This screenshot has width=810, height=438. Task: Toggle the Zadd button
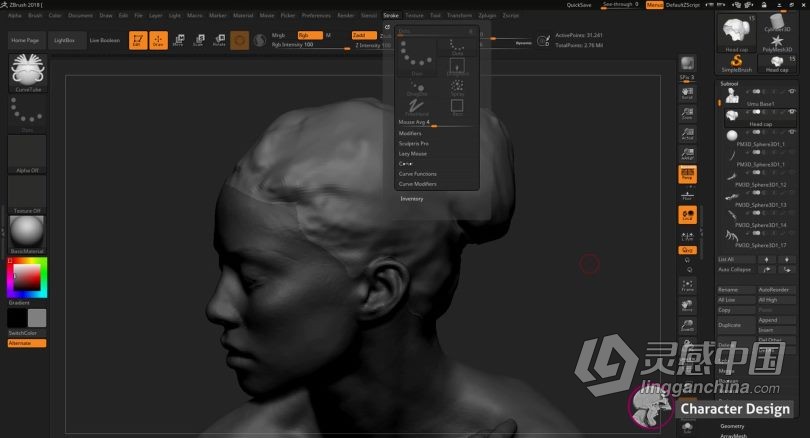click(x=364, y=35)
